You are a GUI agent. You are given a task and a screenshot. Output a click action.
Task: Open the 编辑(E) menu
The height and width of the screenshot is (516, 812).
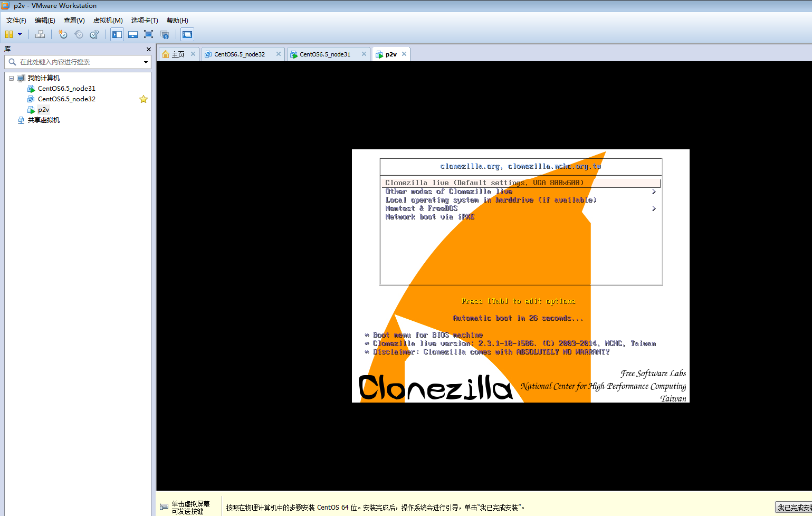45,21
